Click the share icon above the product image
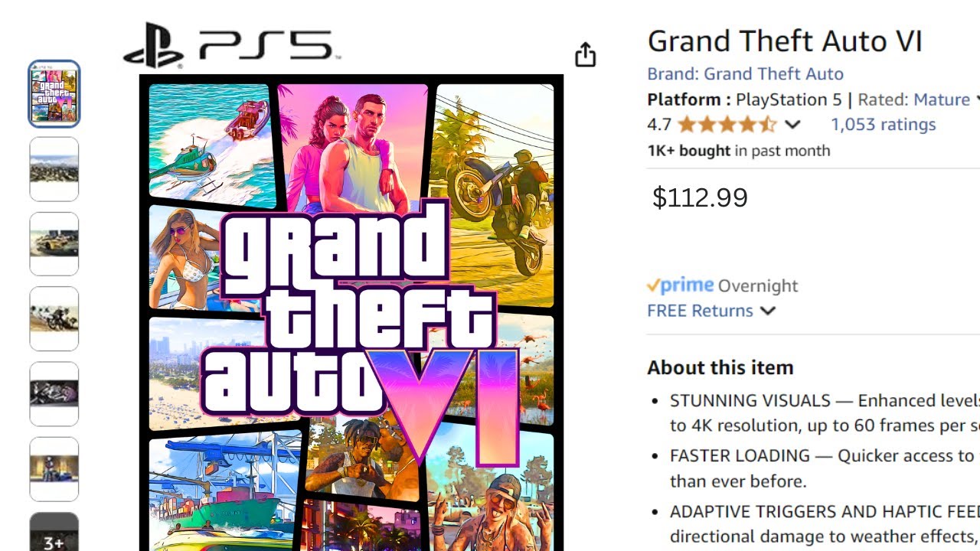Image resolution: width=980 pixels, height=551 pixels. pyautogui.click(x=586, y=55)
